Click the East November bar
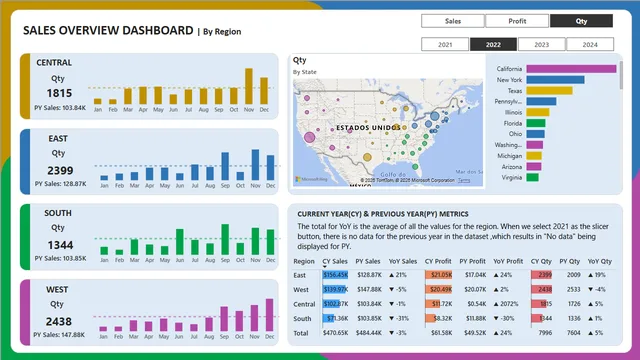 coord(256,165)
